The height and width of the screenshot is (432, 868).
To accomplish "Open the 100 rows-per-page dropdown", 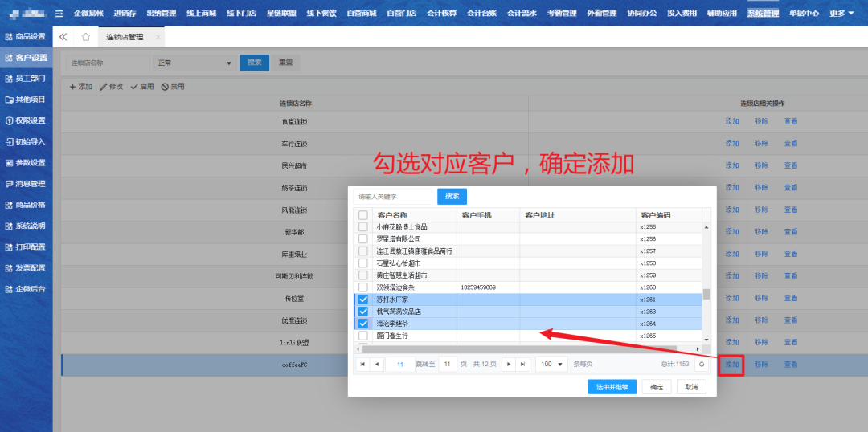I will (551, 364).
